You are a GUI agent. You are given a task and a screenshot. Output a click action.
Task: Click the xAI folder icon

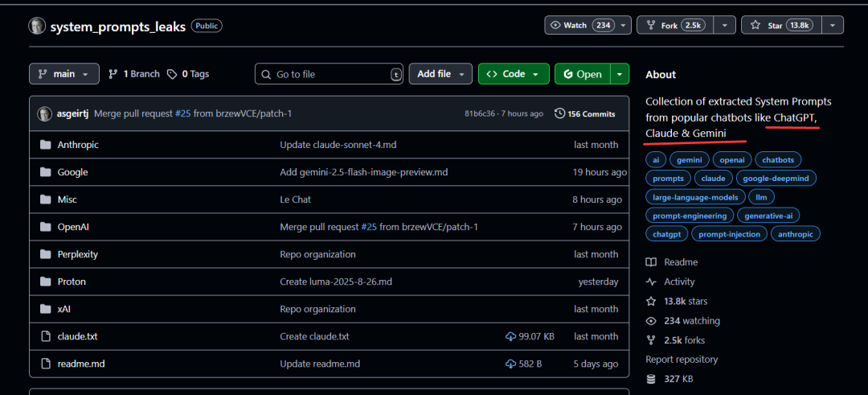[x=45, y=309]
